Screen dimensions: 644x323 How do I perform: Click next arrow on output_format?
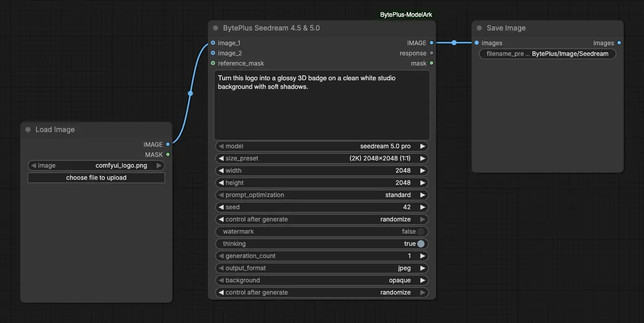point(422,268)
